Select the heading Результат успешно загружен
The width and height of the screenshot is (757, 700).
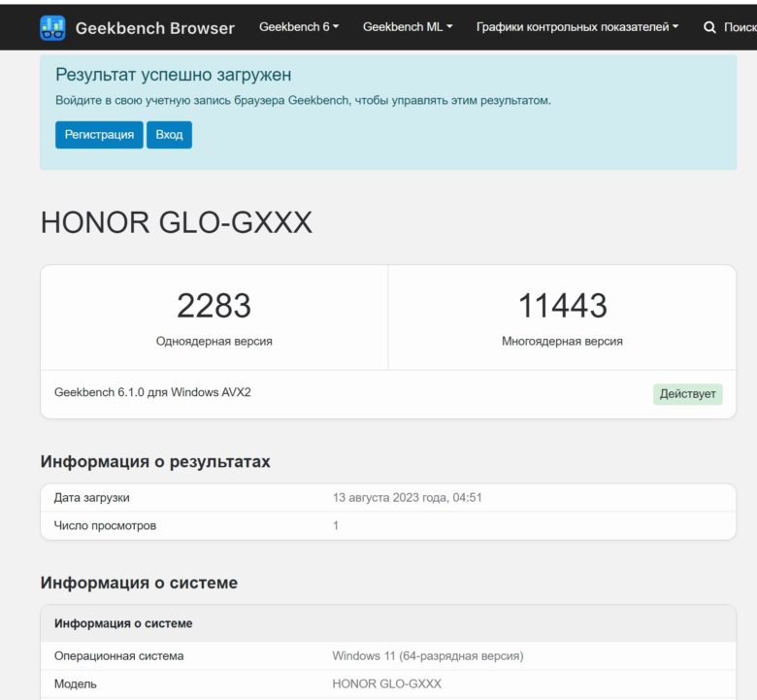tap(174, 75)
